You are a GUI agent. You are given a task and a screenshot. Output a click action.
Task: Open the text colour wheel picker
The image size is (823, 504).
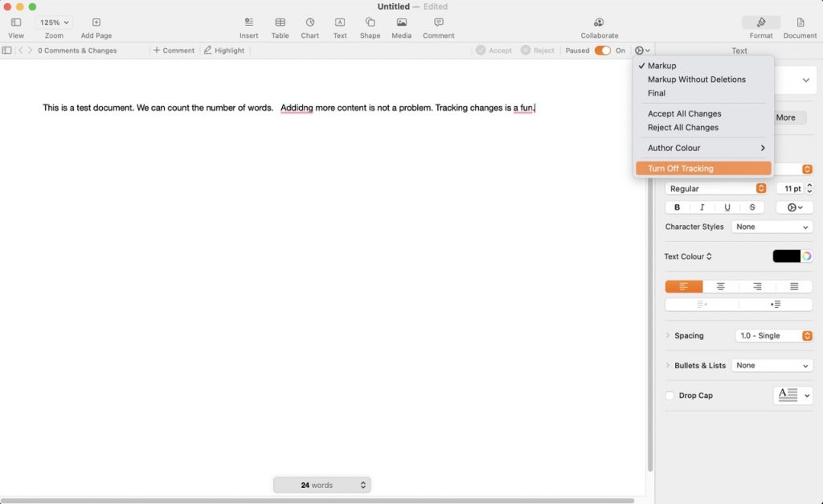[806, 256]
